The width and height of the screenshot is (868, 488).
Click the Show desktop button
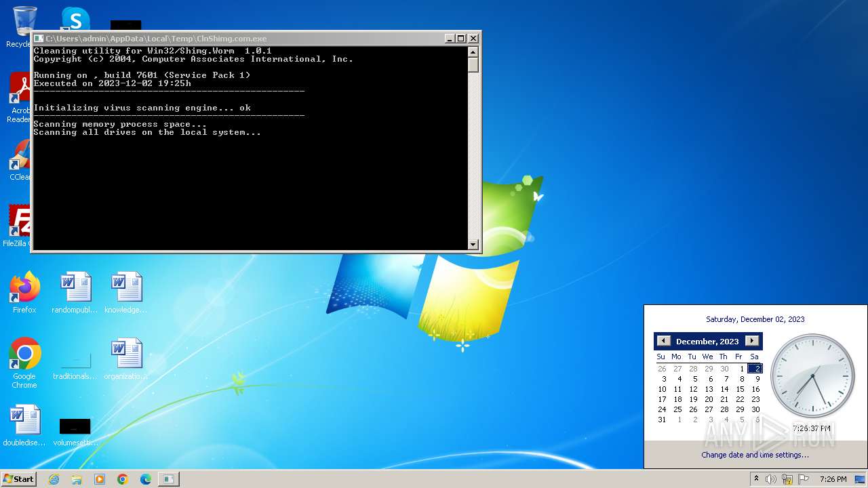tap(861, 479)
